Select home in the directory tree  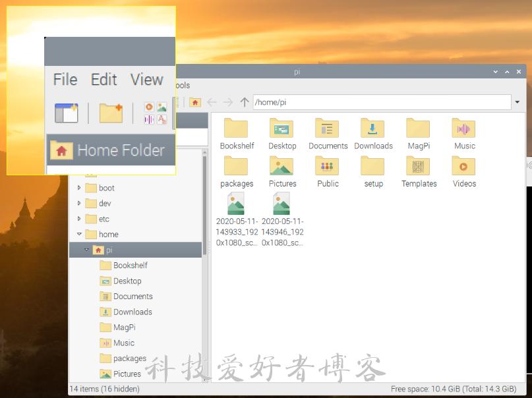102,235
